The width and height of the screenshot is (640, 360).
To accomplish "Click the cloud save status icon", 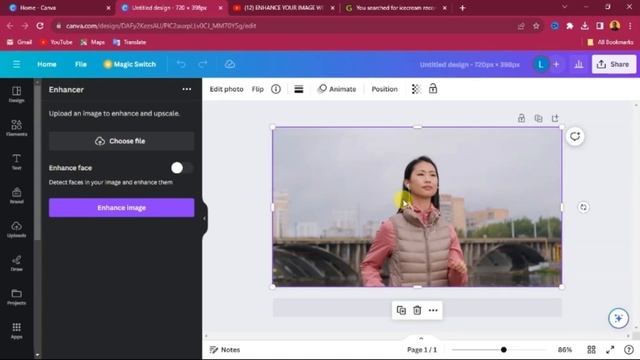I will pos(230,64).
